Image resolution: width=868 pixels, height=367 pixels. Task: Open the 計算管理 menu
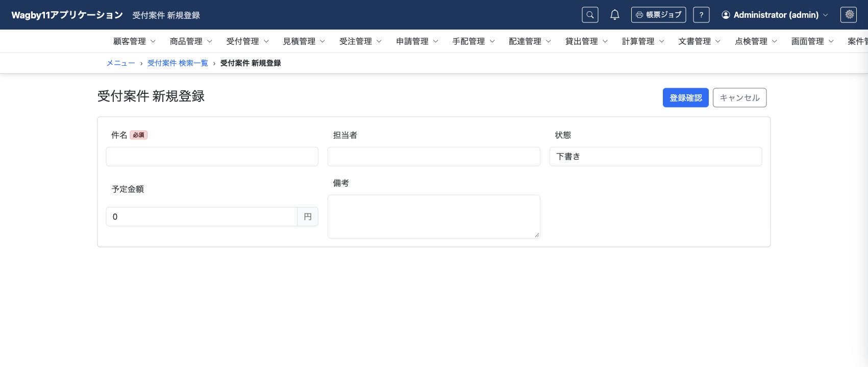[643, 41]
